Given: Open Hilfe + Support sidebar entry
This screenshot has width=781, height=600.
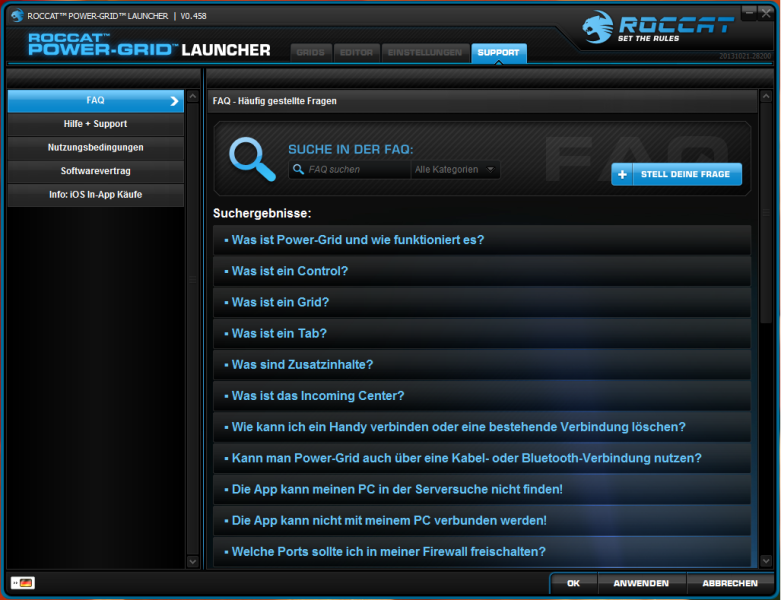Looking at the screenshot, I should (x=96, y=124).
